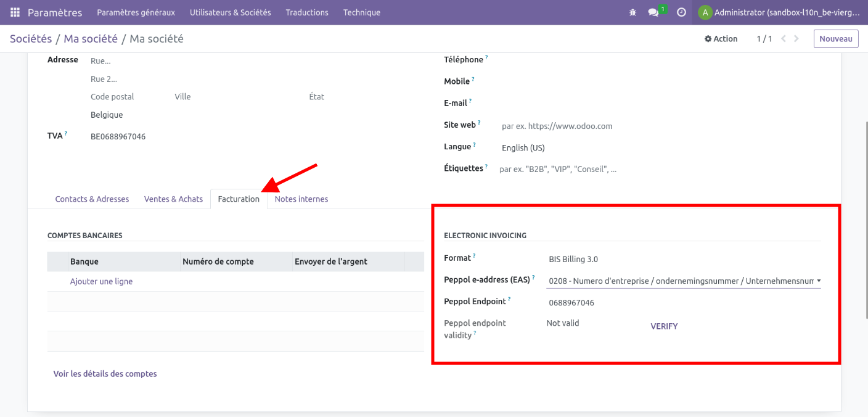Open the apps grid menu icon
868x417 pixels.
15,12
